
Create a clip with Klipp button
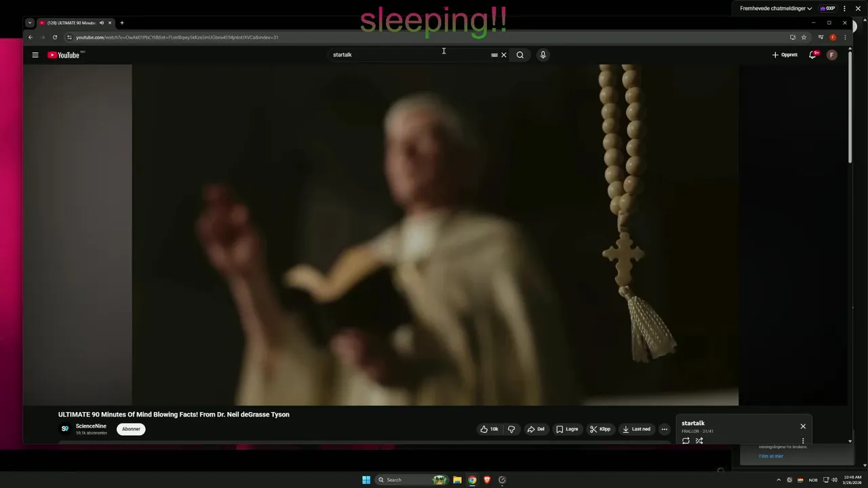click(600, 429)
